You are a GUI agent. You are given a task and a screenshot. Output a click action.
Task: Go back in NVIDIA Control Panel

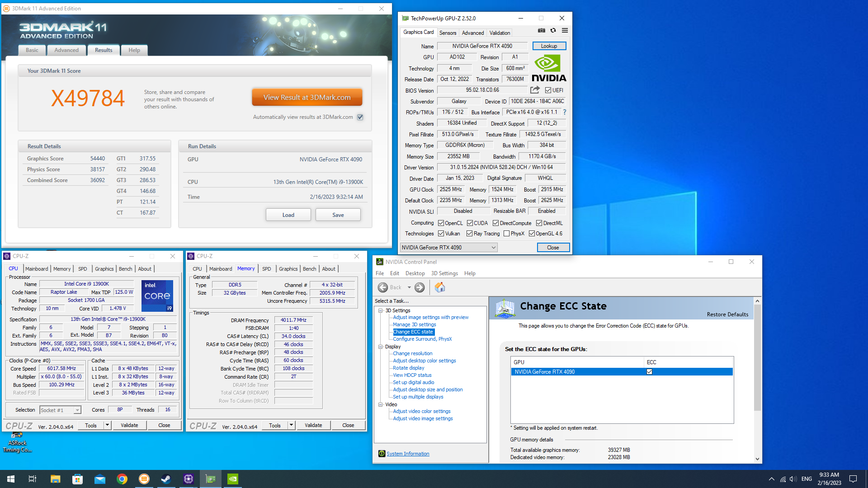pyautogui.click(x=383, y=287)
